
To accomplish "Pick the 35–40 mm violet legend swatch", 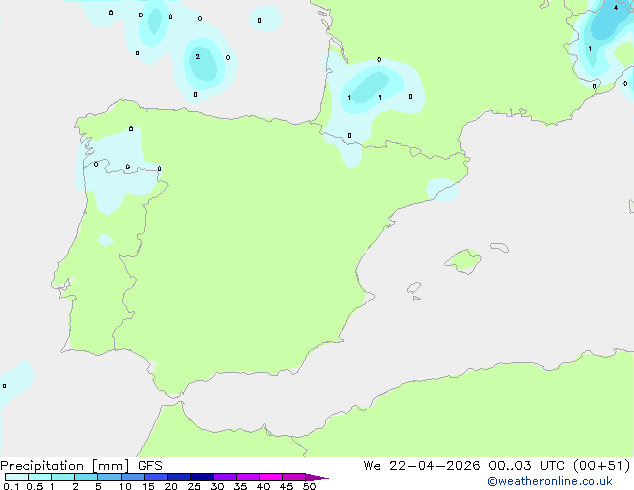I will coord(247,477).
